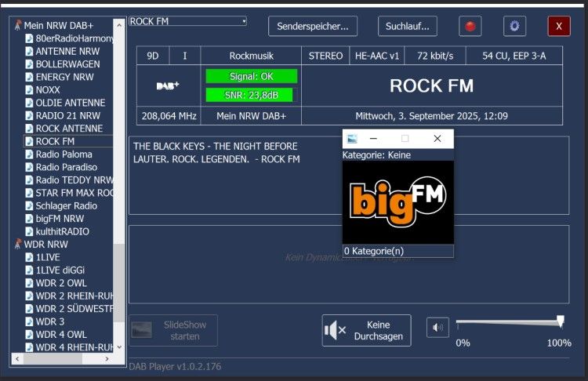588x381 pixels.
Task: Click the note icon beside NOXX
Action: 29,90
